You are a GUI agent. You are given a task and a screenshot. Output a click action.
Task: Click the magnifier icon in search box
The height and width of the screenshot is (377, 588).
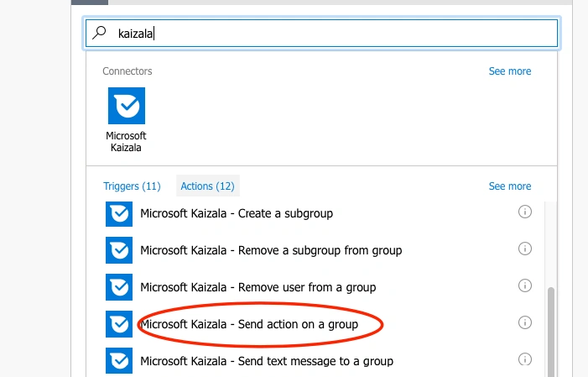click(x=99, y=33)
